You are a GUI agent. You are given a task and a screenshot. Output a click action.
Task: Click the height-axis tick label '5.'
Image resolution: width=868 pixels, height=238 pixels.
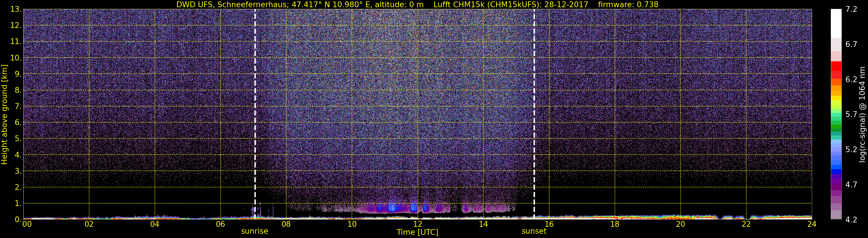tap(18, 139)
